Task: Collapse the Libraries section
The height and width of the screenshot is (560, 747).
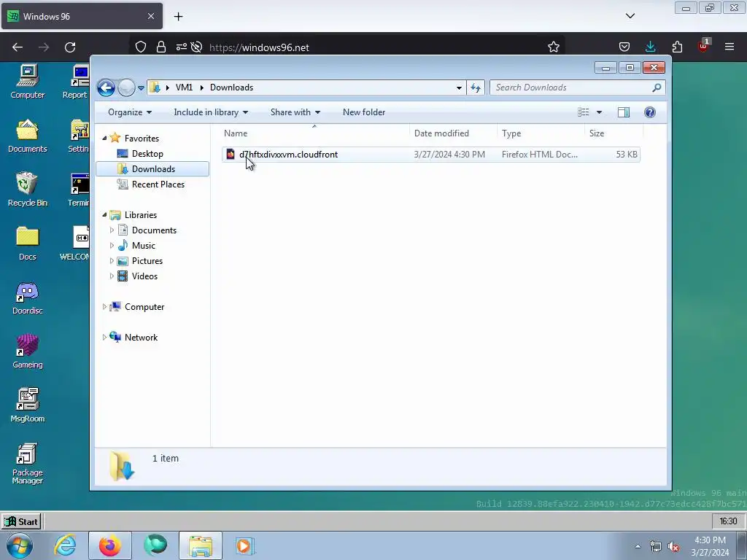Action: [x=104, y=215]
